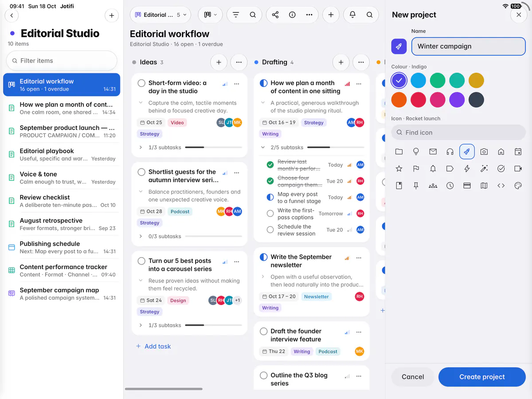Mark Short-form video task as complete
The image size is (532, 399).
click(141, 83)
